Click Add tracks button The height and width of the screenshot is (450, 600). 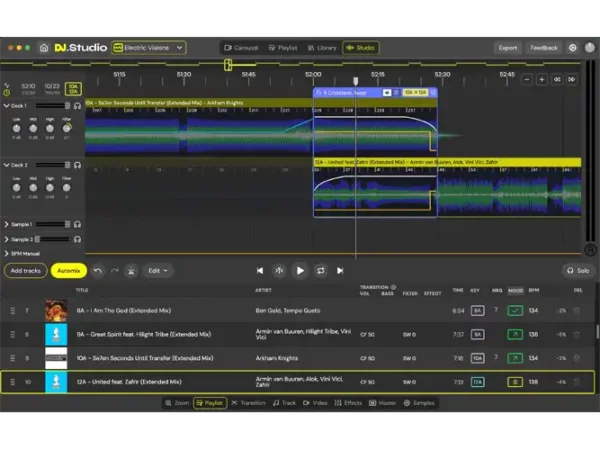point(26,271)
